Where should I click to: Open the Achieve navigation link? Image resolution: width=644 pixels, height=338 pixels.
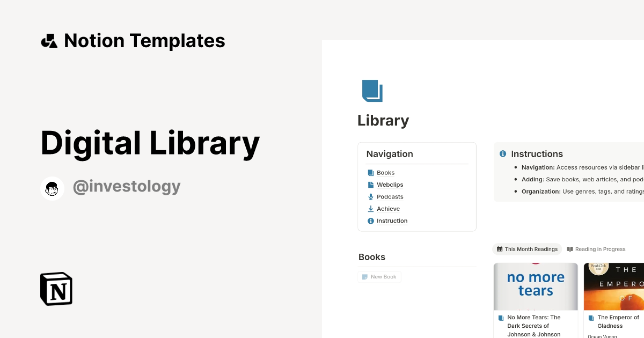point(388,208)
